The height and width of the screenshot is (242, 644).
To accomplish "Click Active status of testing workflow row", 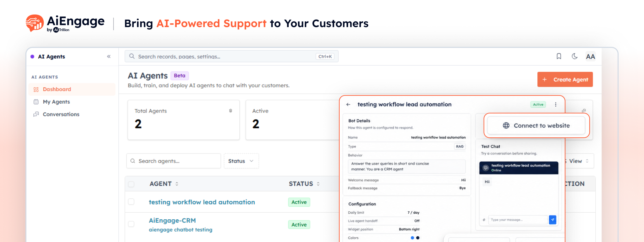I will point(299,202).
